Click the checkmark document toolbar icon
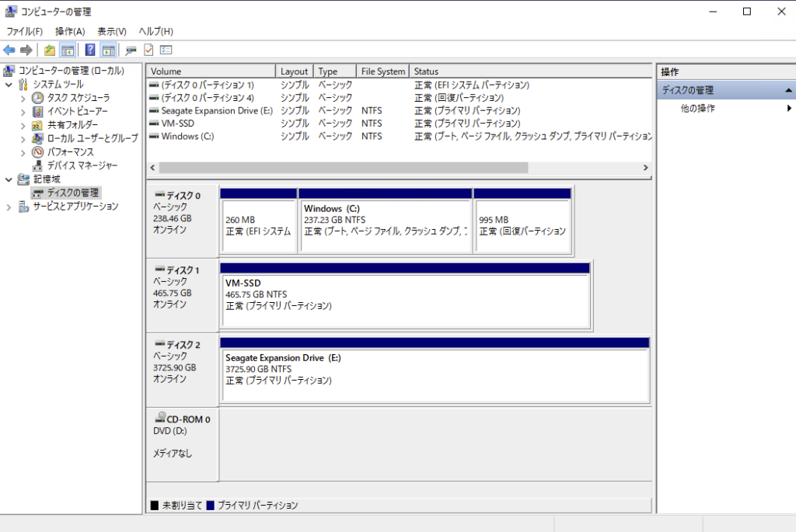Image resolution: width=796 pixels, height=532 pixels. (148, 50)
